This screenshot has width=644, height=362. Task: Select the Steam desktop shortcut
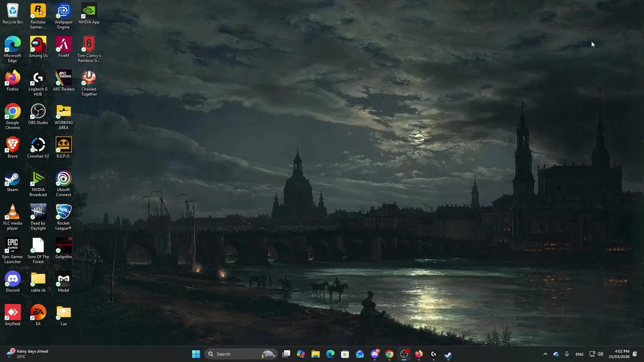[x=13, y=182]
